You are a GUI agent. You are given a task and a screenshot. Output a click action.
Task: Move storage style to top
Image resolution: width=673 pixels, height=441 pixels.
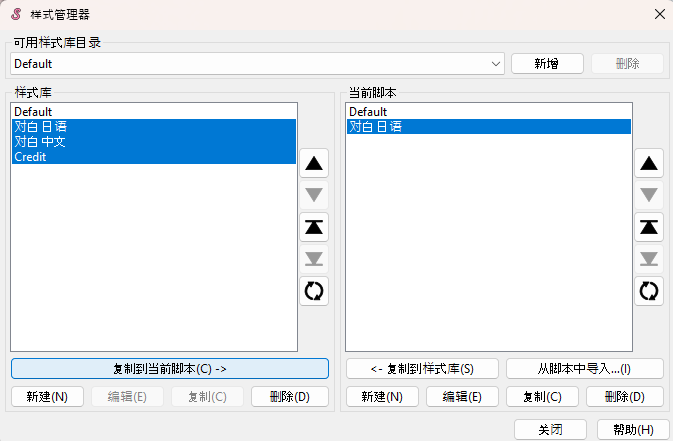coord(314,227)
